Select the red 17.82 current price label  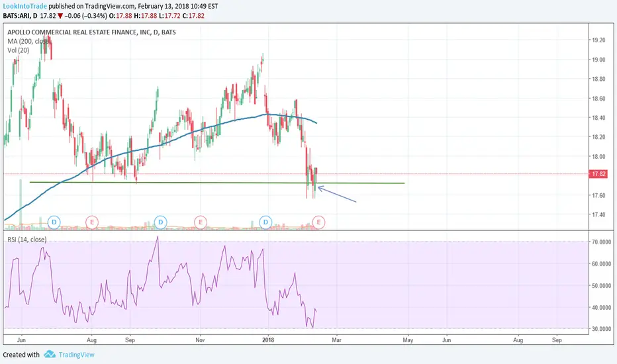(x=598, y=174)
